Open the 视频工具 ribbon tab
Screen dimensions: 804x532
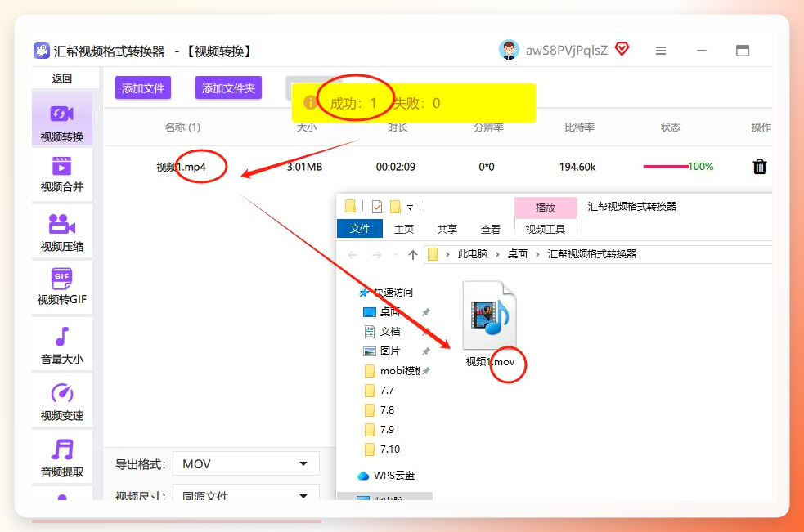[x=546, y=229]
